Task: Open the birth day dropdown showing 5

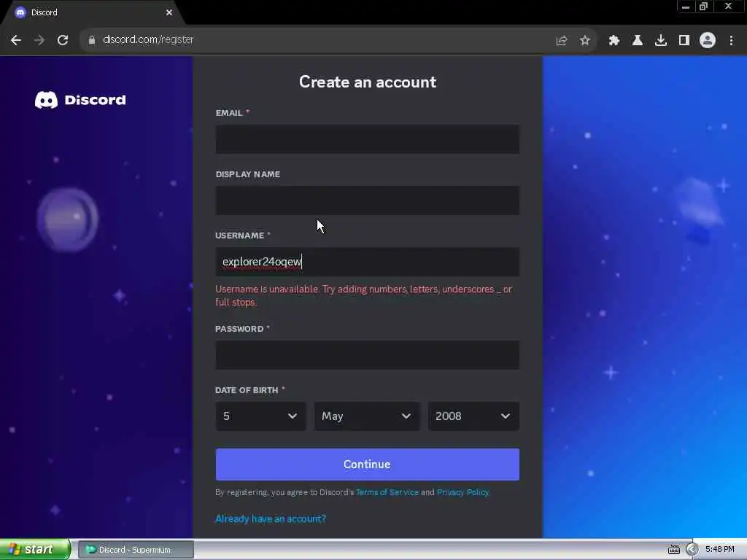Action: [260, 416]
